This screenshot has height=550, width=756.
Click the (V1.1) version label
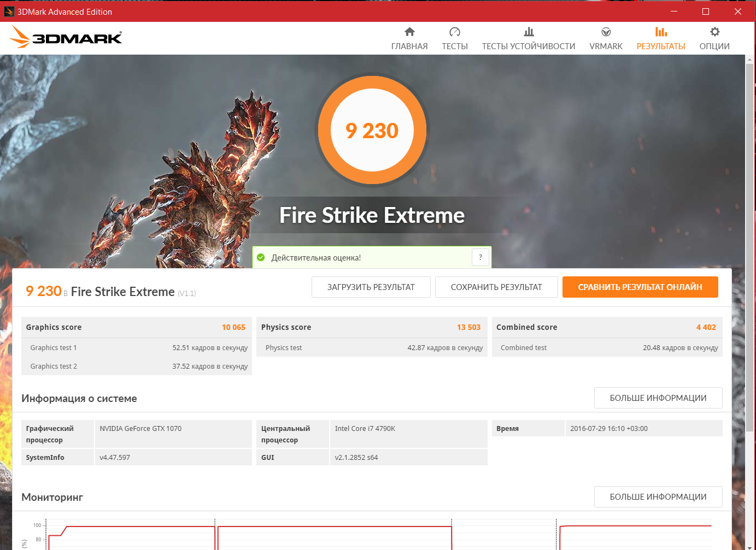pyautogui.click(x=187, y=294)
